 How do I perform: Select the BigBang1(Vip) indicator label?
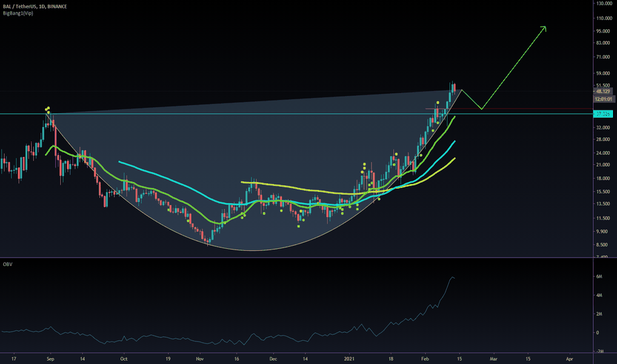(x=18, y=13)
